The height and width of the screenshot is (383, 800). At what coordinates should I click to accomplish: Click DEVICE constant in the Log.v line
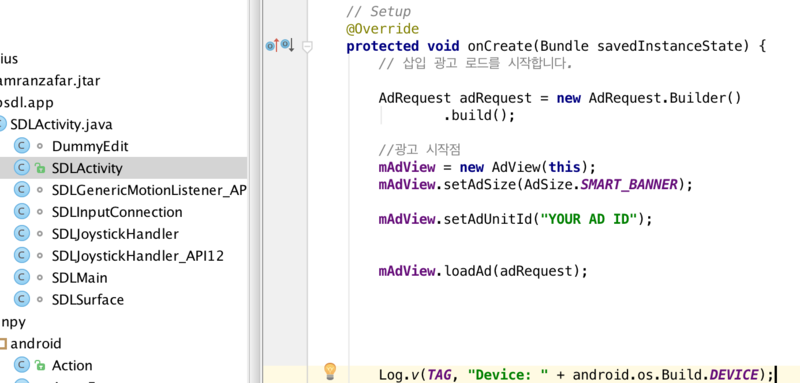point(735,375)
